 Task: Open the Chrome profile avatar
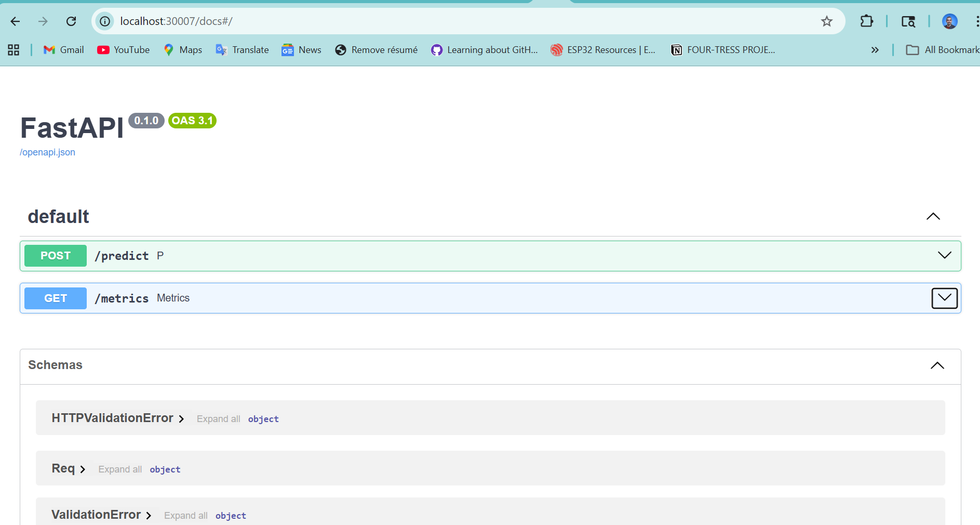click(949, 21)
